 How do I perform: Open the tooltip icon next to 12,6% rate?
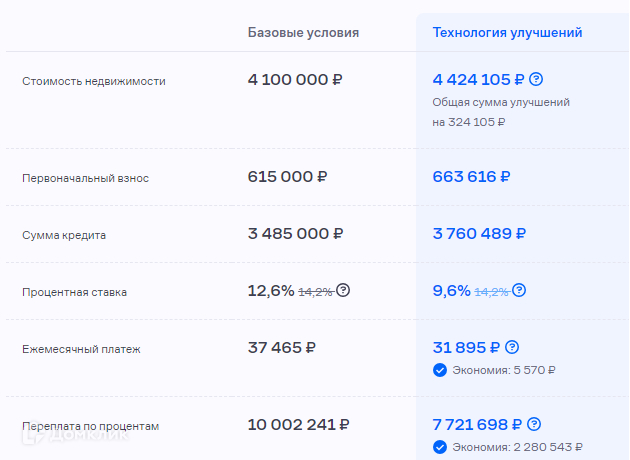[x=343, y=291]
